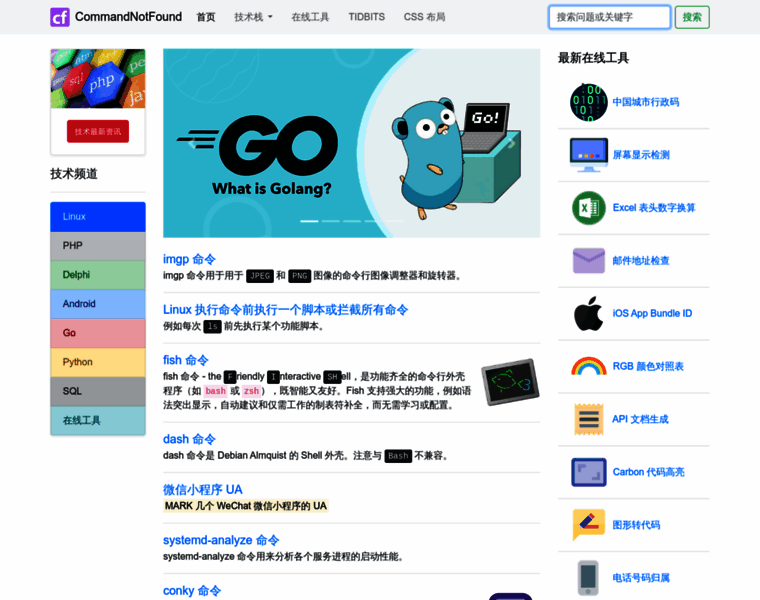Select the SQL channel

[98, 391]
